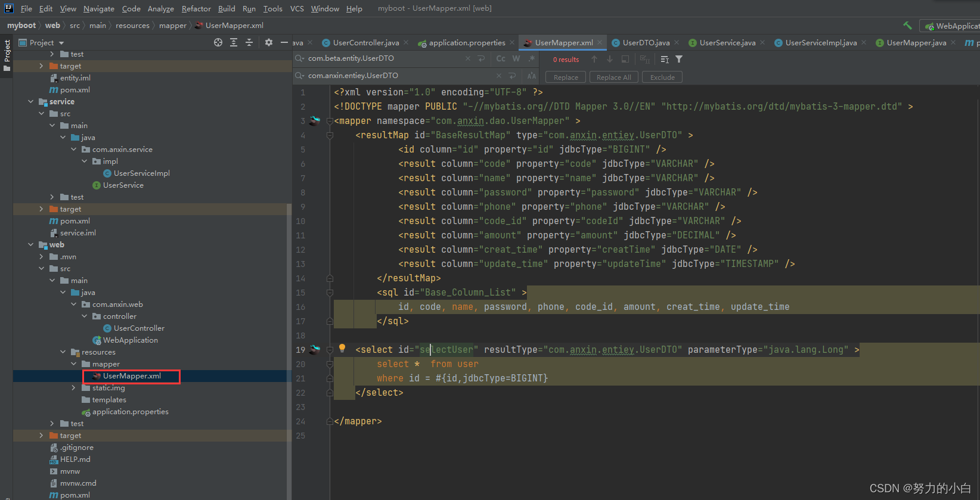
Task: Click mapper gutter icon on line 19
Action: tap(315, 350)
